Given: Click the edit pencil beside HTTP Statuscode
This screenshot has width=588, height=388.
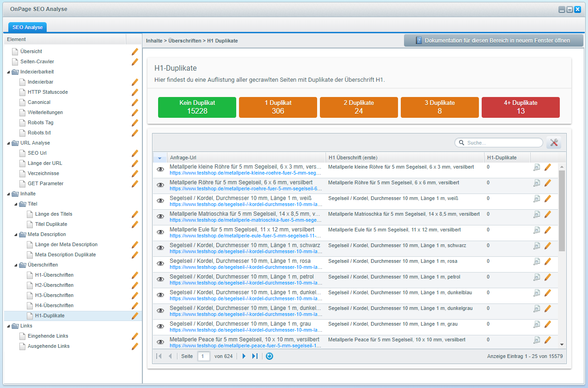Looking at the screenshot, I should pyautogui.click(x=135, y=92).
